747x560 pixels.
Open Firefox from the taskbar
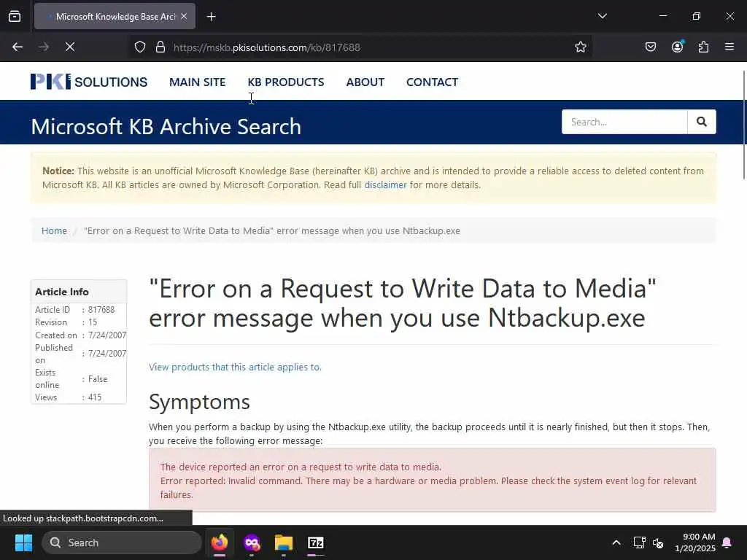point(220,542)
